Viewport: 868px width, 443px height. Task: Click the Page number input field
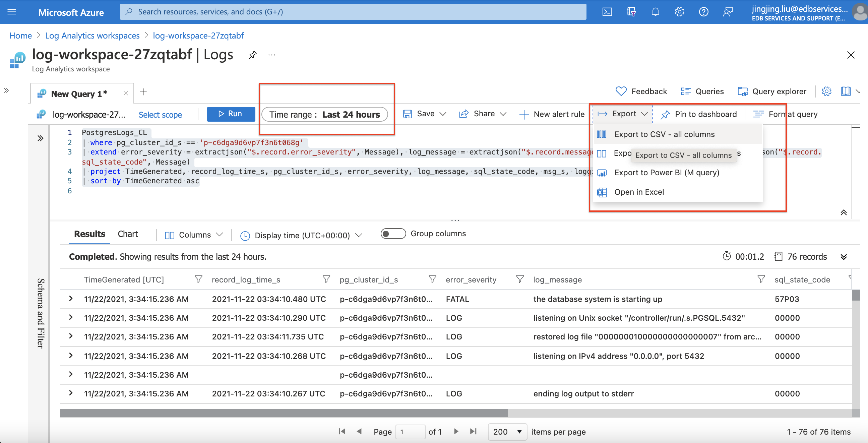(410, 432)
